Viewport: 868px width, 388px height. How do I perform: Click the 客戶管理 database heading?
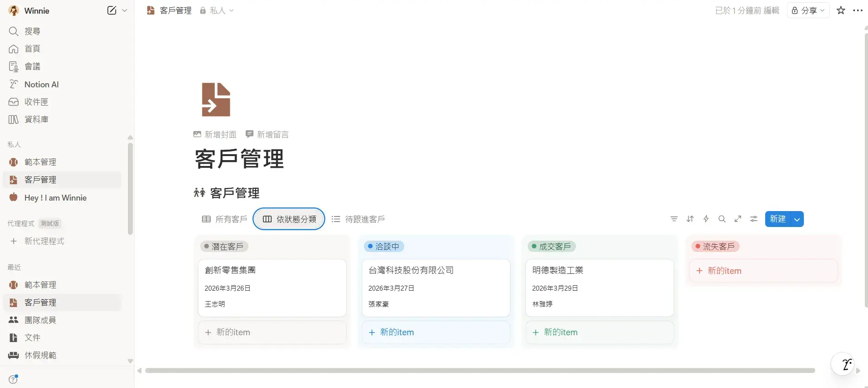(x=235, y=193)
